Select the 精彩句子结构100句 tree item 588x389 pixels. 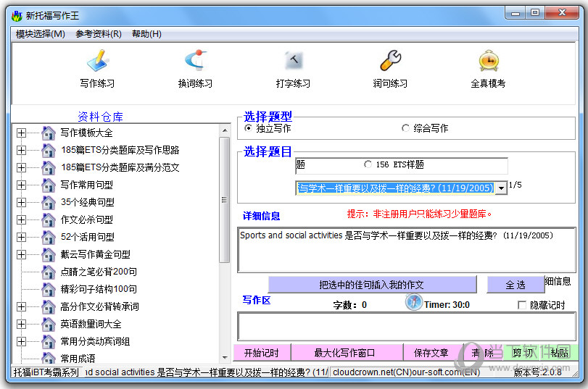coord(99,289)
